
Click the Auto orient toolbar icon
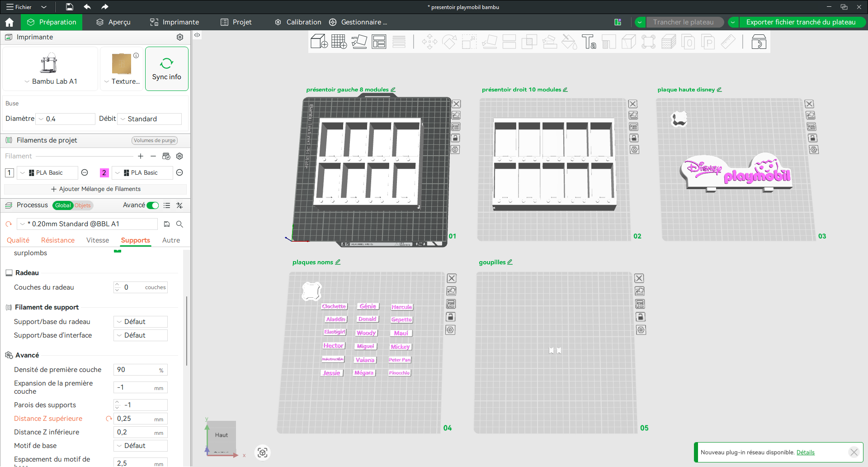[359, 42]
